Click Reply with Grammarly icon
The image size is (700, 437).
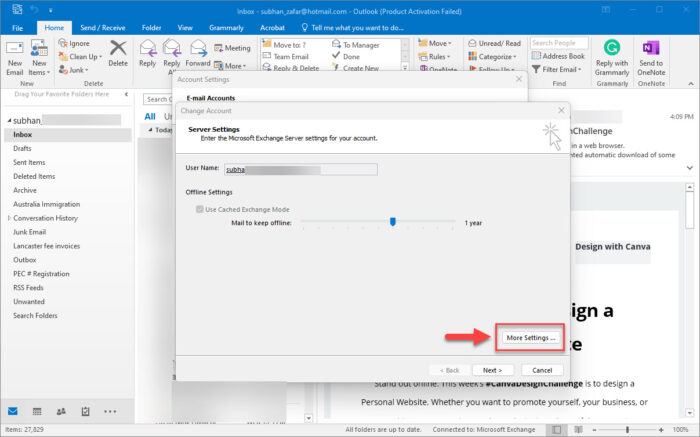pyautogui.click(x=612, y=47)
